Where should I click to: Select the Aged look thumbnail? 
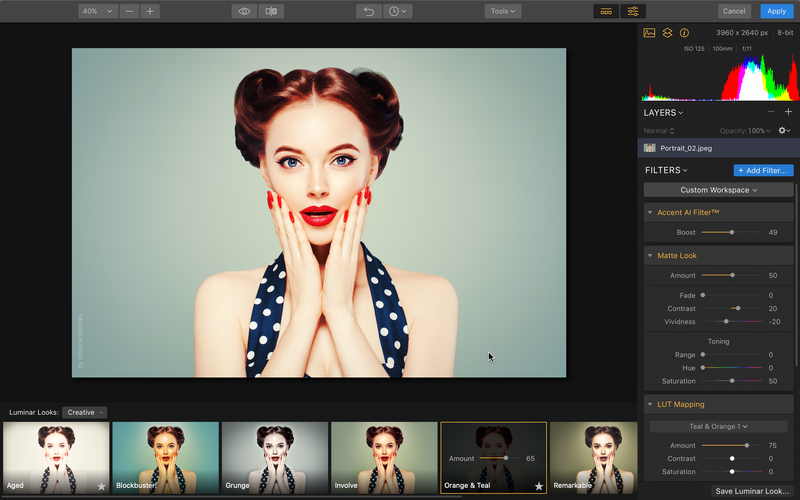tap(56, 458)
